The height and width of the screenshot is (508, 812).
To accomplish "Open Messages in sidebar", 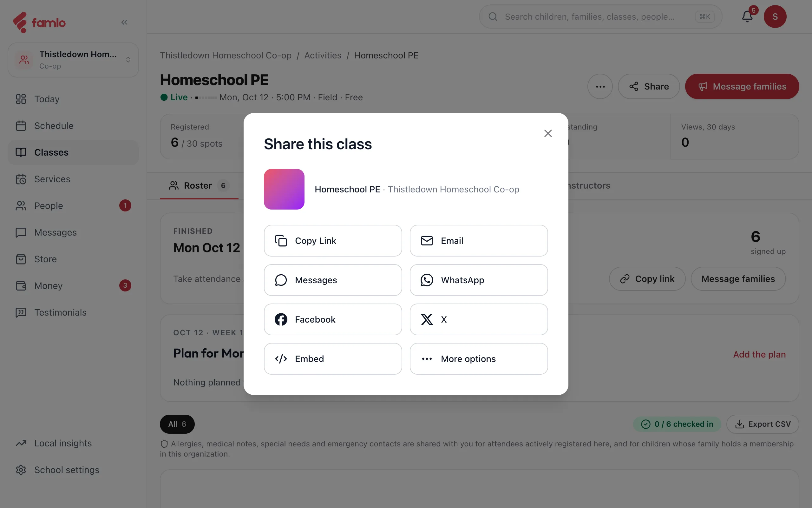I will (73, 232).
